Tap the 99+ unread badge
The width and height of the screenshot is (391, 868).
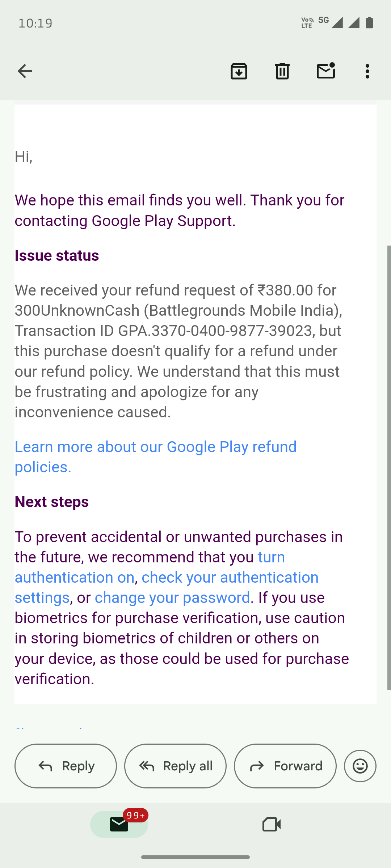click(136, 816)
